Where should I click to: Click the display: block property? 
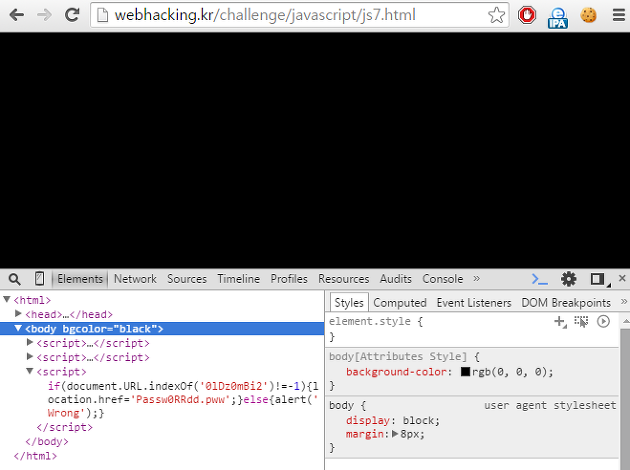pyautogui.click(x=393, y=420)
